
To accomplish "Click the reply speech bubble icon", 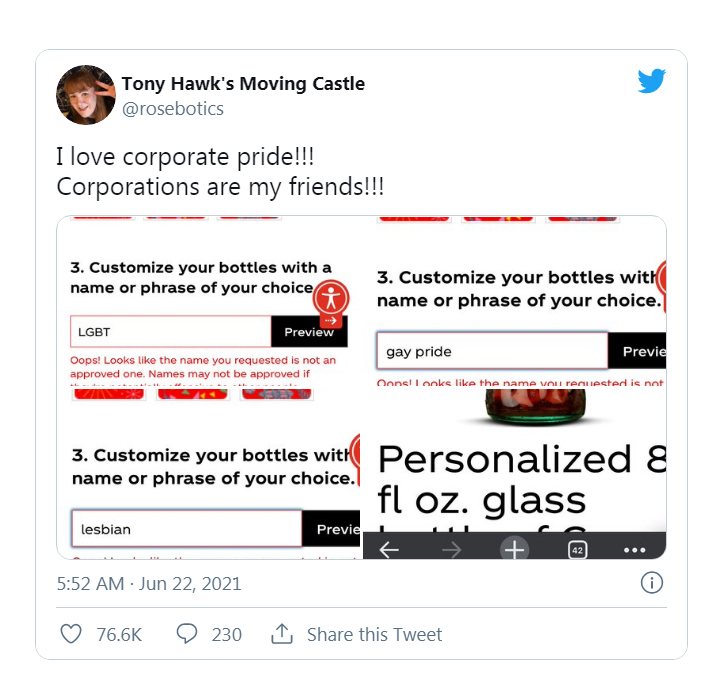I will pos(187,634).
